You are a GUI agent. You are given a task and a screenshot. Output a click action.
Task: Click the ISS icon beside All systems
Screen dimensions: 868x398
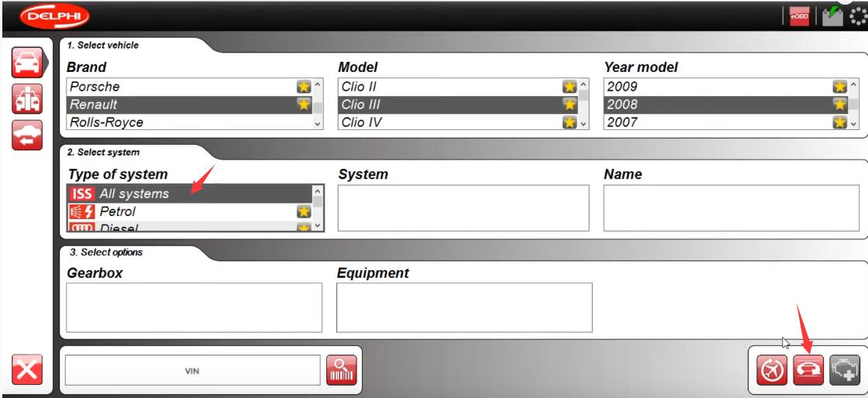click(x=81, y=194)
